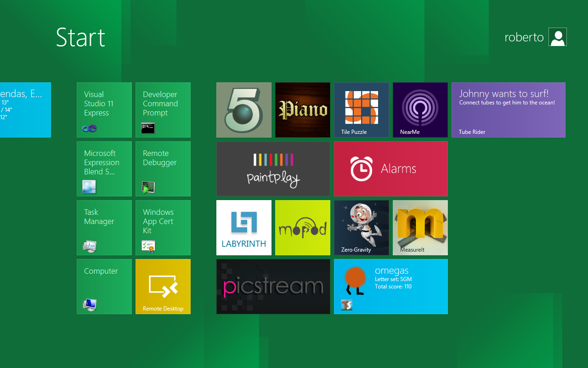
Task: Launch the yellow Remote Desktop tile
Action: point(163,287)
